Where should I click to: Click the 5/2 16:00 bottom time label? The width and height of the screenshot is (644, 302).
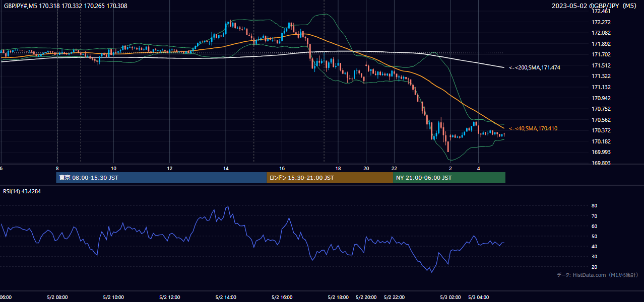[x=282, y=297]
